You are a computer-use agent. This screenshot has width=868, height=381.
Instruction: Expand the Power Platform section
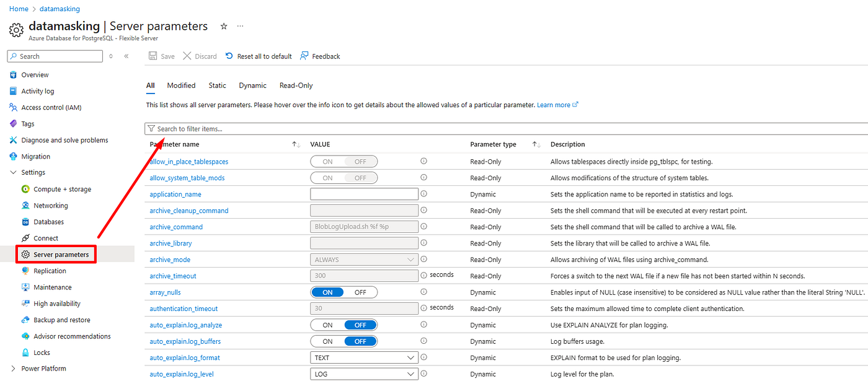[x=14, y=369]
